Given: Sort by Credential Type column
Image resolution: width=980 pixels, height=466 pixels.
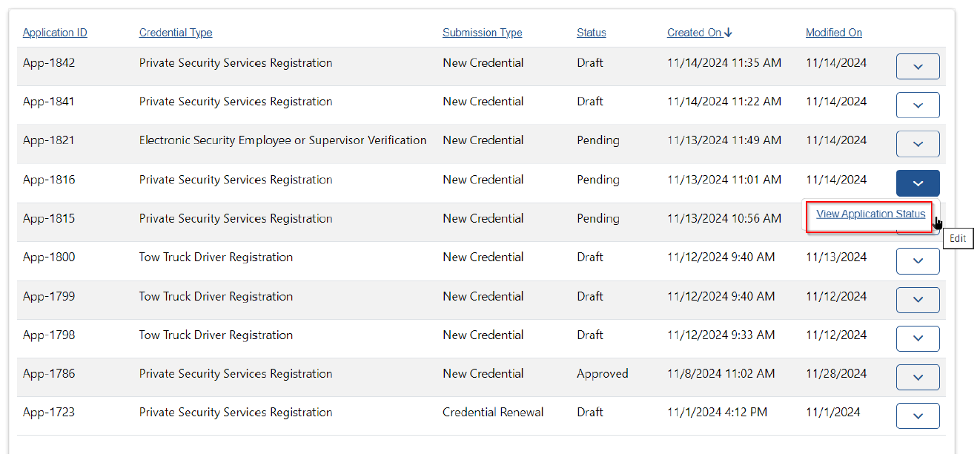Looking at the screenshot, I should [x=176, y=33].
